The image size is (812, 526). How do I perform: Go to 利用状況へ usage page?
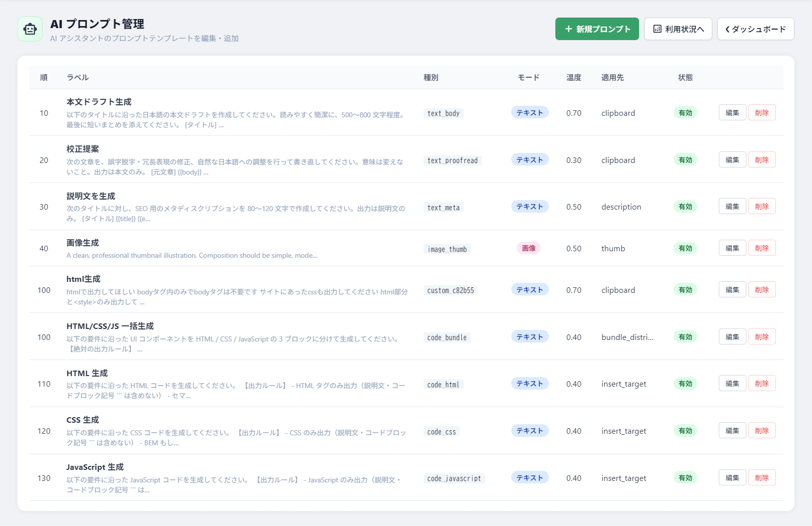click(x=678, y=29)
